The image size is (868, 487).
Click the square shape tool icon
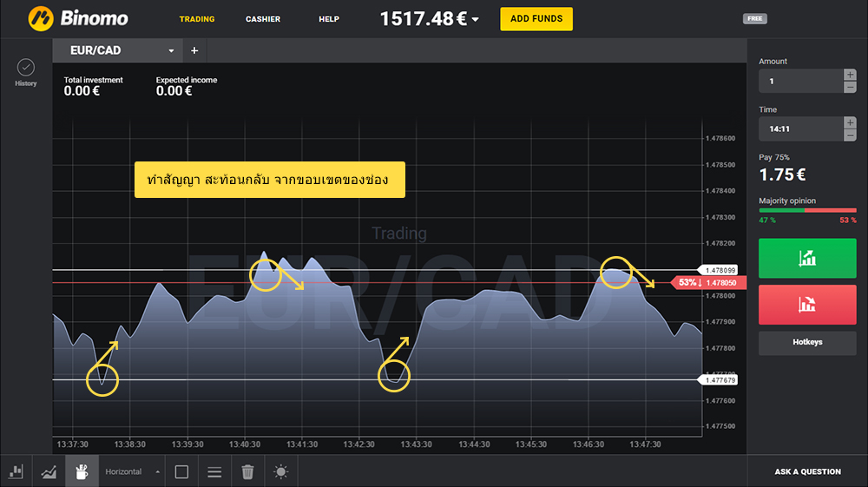181,471
